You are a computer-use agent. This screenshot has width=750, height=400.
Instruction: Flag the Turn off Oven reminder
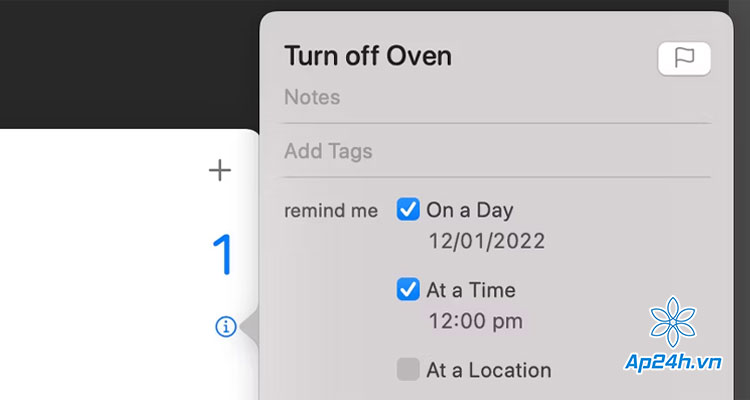[x=684, y=59]
